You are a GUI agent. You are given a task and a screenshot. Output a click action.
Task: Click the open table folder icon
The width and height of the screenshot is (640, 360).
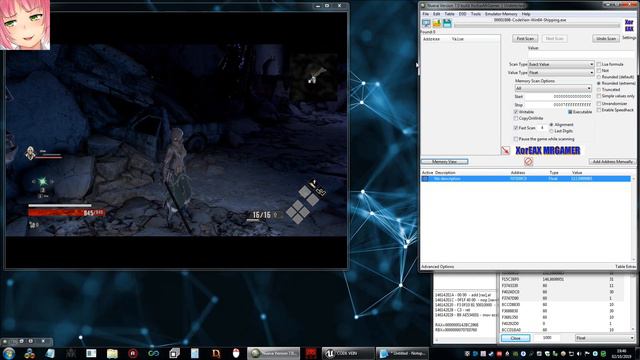click(437, 24)
